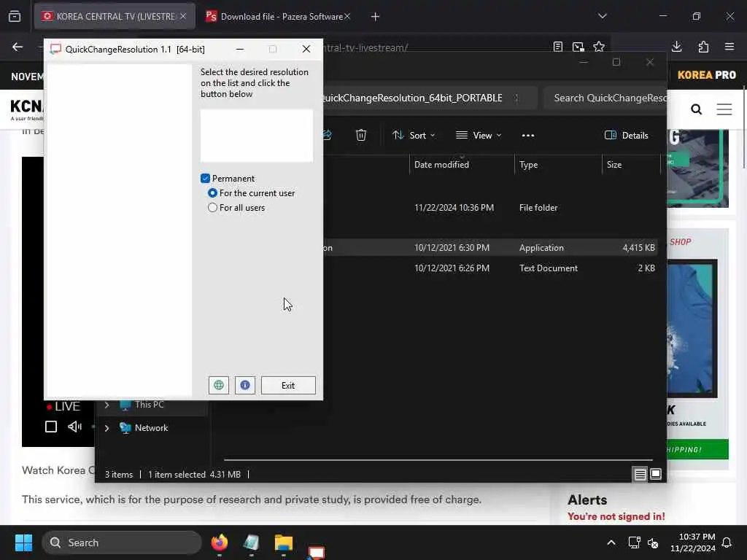Select the Application row of 4,415 KB
The height and width of the screenshot is (560, 747).
pos(491,248)
